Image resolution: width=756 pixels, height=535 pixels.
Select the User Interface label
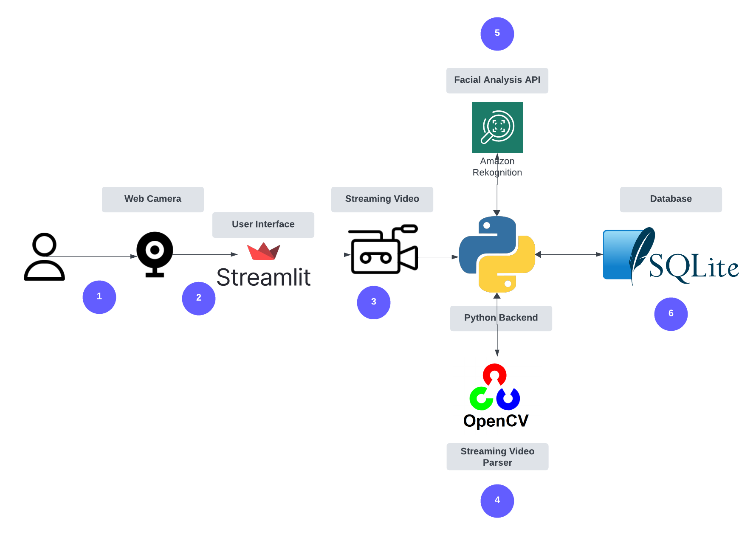pos(263,225)
